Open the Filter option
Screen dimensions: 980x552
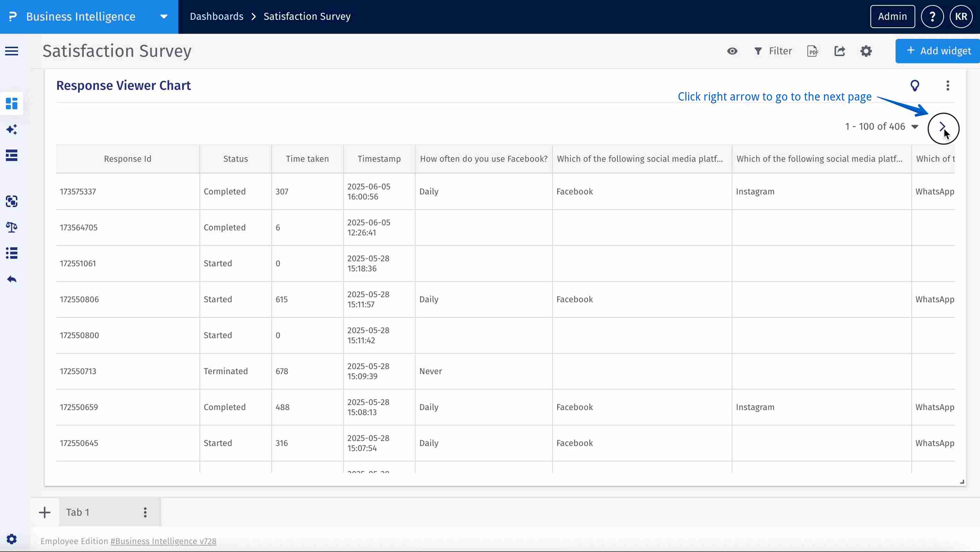(773, 51)
